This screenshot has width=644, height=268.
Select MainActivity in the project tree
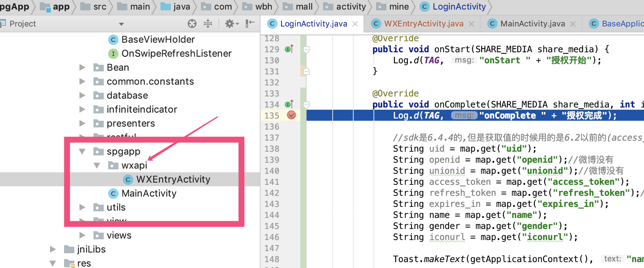click(x=149, y=194)
